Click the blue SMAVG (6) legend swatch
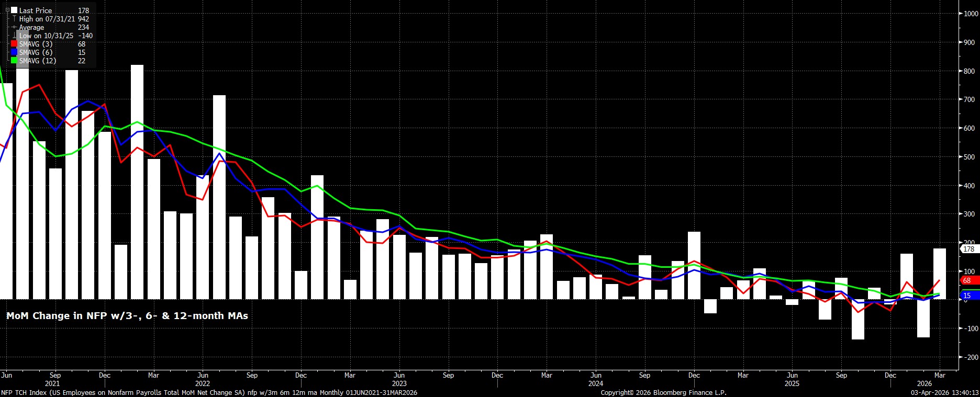This screenshot has width=980, height=397. 14,52
